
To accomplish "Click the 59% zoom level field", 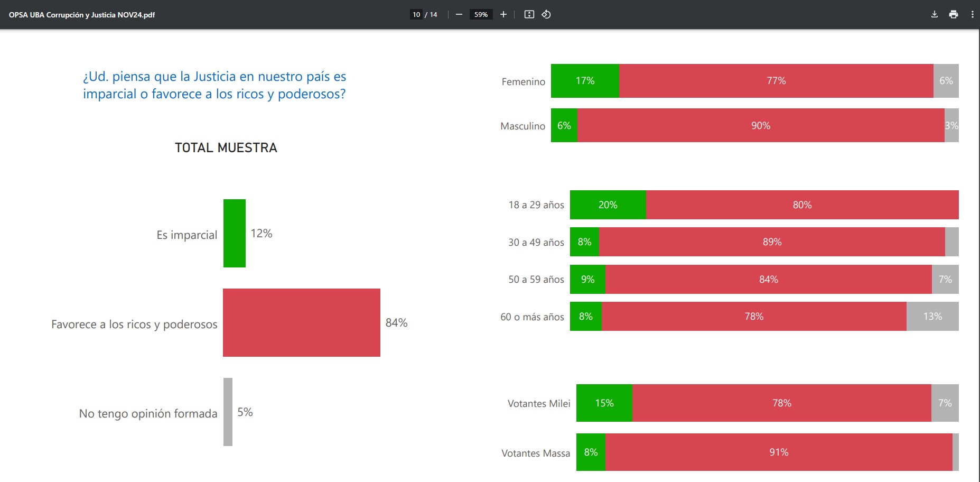I will pos(481,14).
